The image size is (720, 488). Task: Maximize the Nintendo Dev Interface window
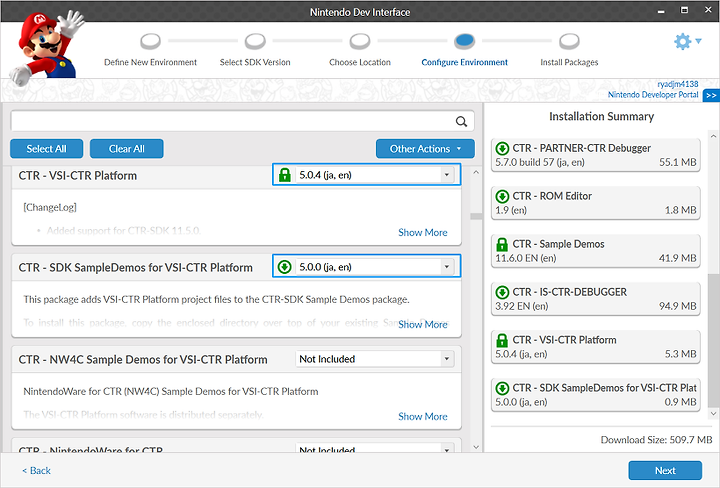(x=684, y=10)
